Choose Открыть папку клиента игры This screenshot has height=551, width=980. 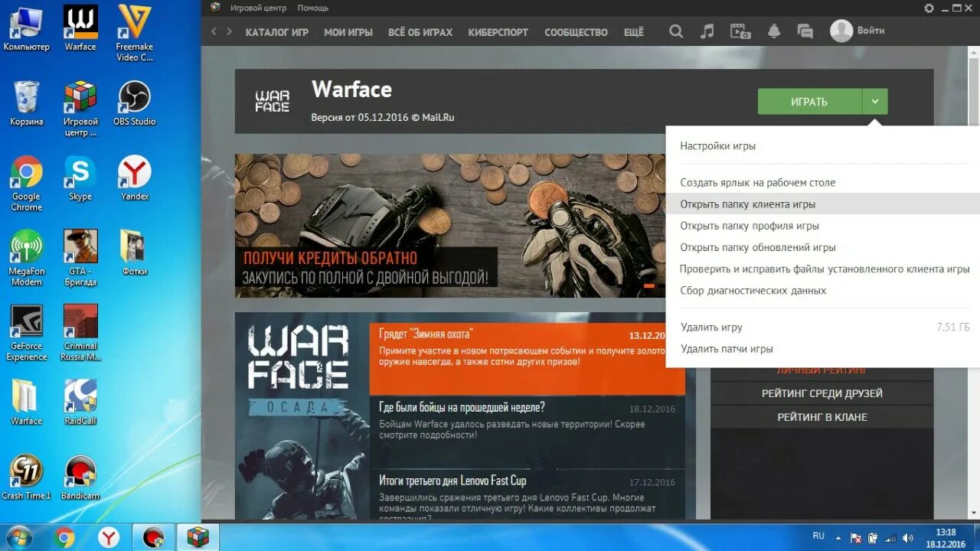pos(823,204)
